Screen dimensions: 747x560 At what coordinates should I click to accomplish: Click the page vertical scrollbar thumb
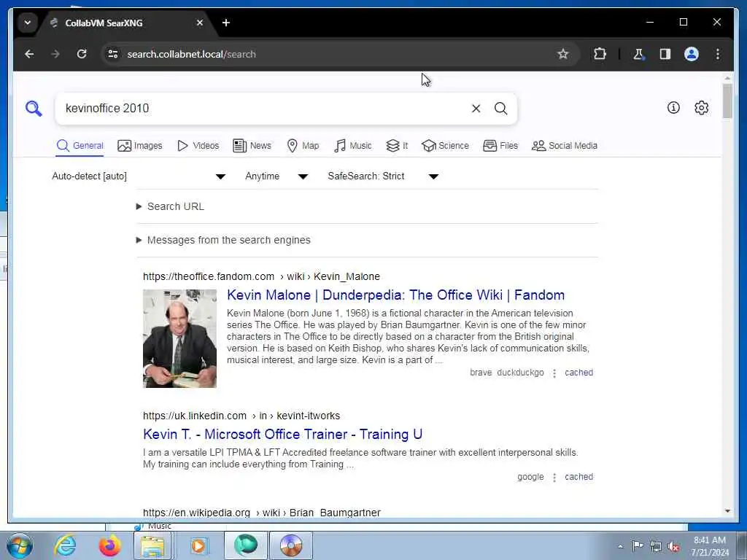tap(727, 101)
